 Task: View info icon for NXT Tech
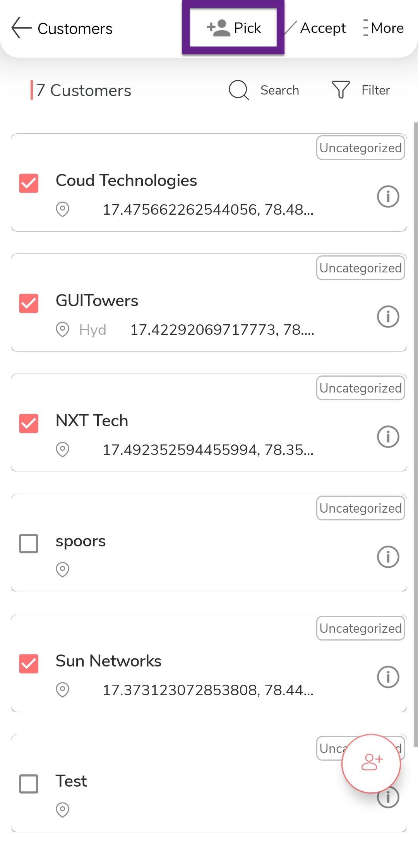tap(388, 437)
